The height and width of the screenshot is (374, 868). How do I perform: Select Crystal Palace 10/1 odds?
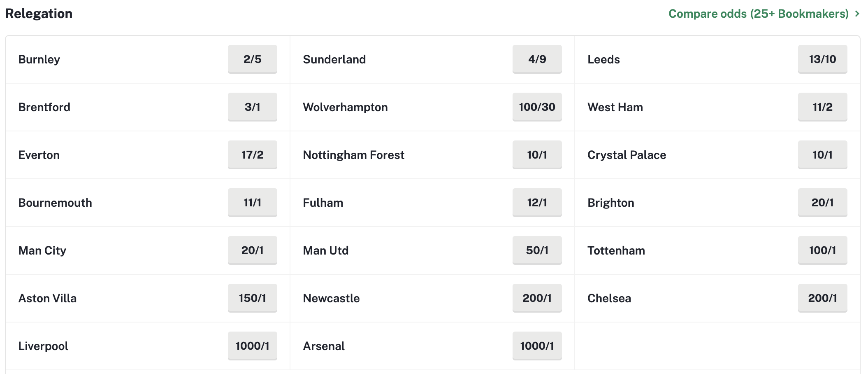(x=822, y=155)
